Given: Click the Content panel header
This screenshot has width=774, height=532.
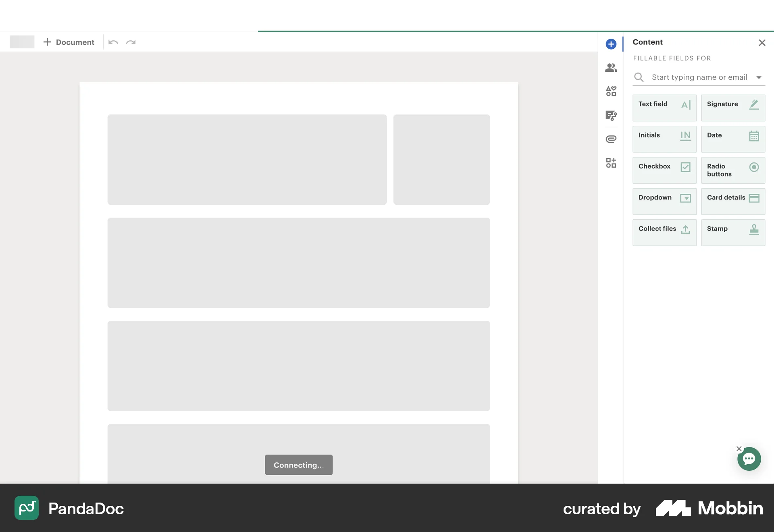Looking at the screenshot, I should tap(647, 42).
